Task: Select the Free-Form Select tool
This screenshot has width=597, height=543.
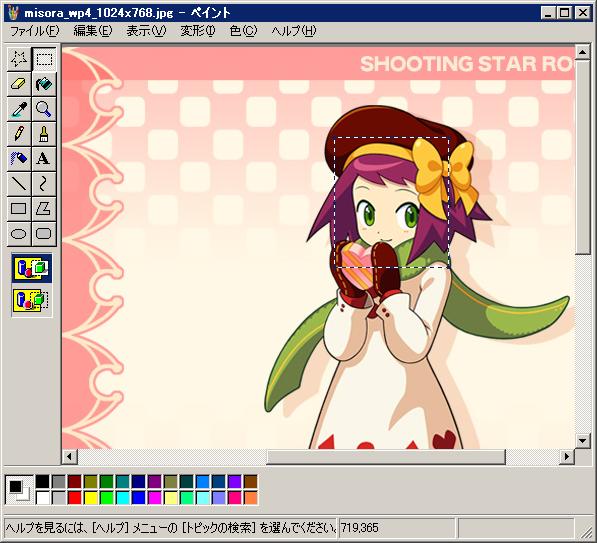Action: (19, 59)
